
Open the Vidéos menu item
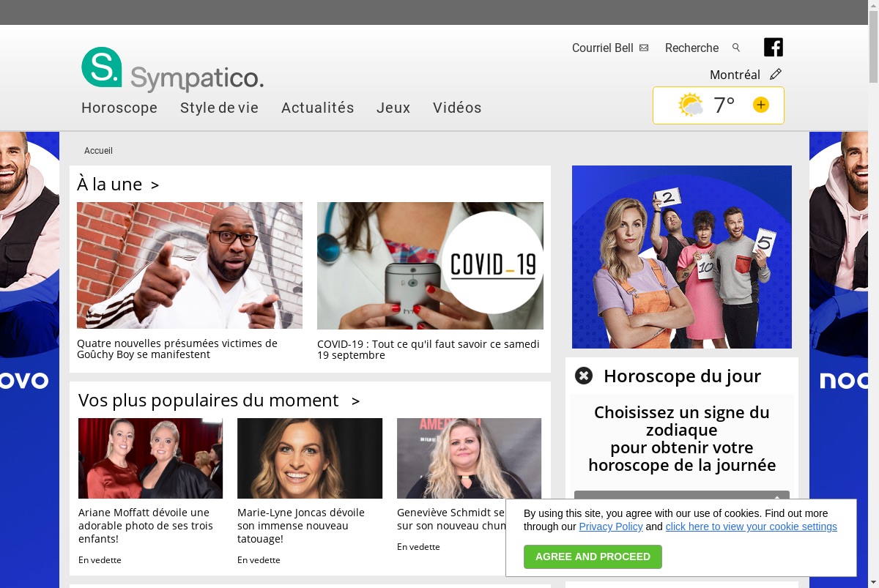point(457,108)
